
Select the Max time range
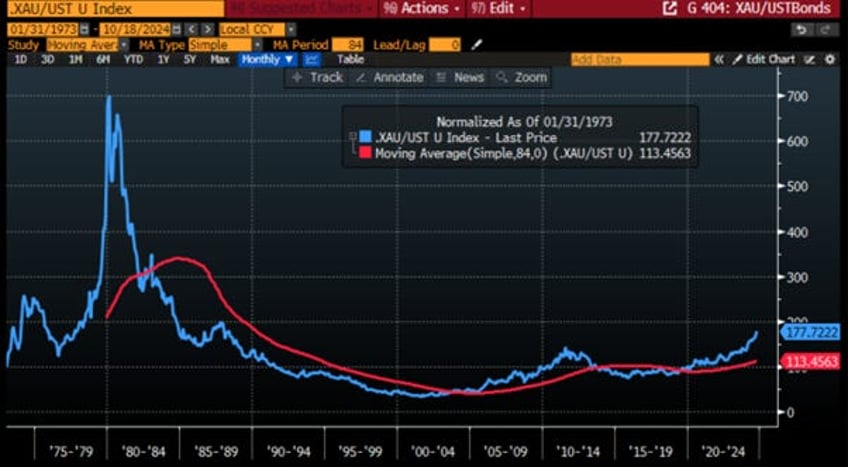[x=220, y=59]
